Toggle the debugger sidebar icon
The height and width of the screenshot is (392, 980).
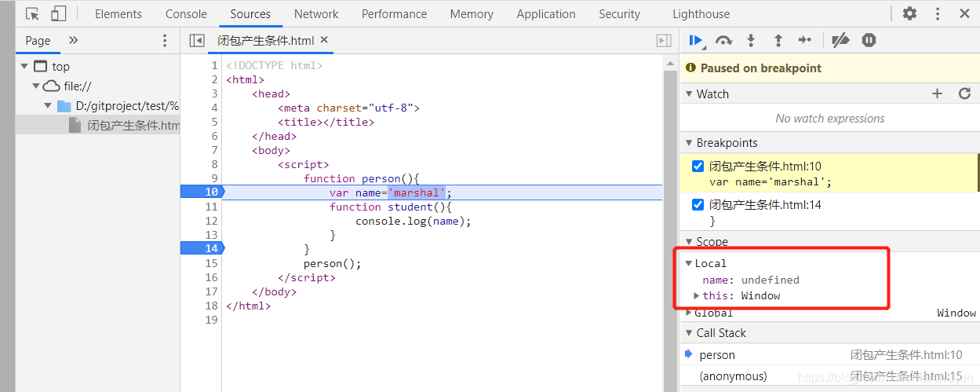tap(664, 40)
